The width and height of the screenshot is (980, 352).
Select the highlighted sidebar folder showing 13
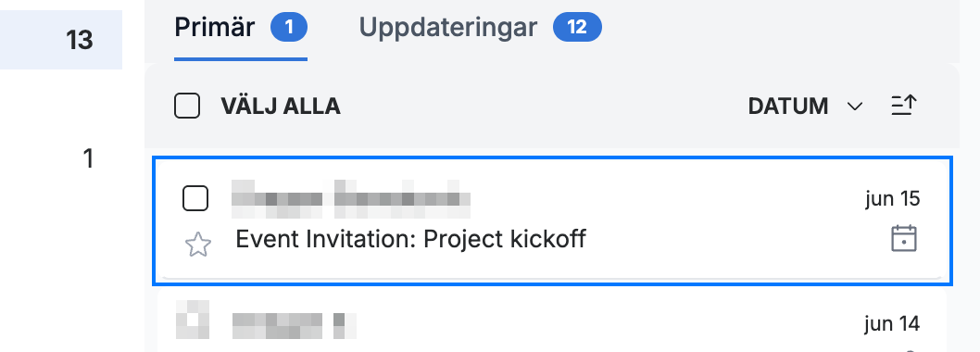(x=61, y=40)
